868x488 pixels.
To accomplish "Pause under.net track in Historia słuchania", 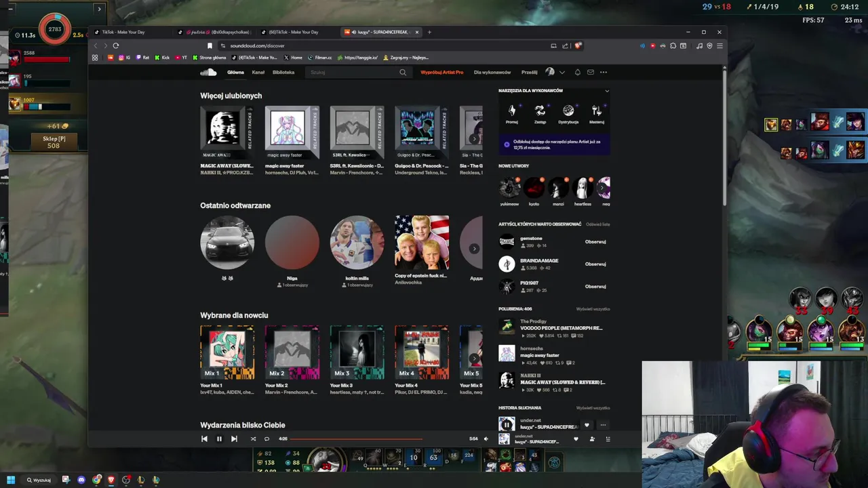I will 507,424.
